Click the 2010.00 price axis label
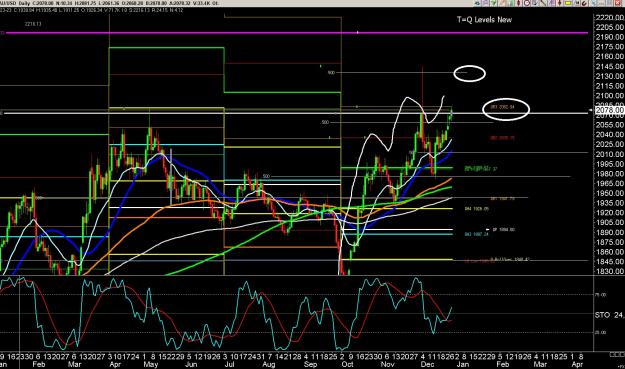The width and height of the screenshot is (625, 369). pyautogui.click(x=609, y=154)
